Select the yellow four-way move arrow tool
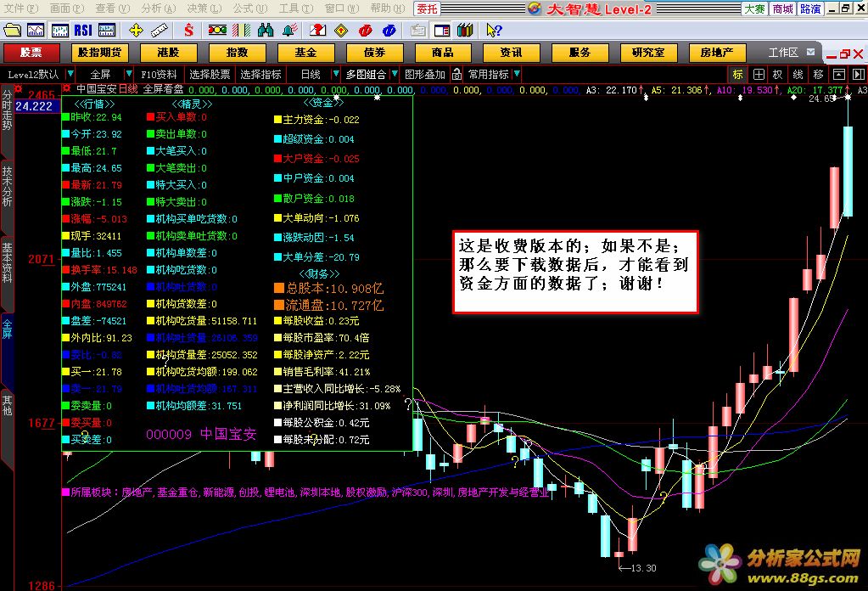 coord(136,31)
